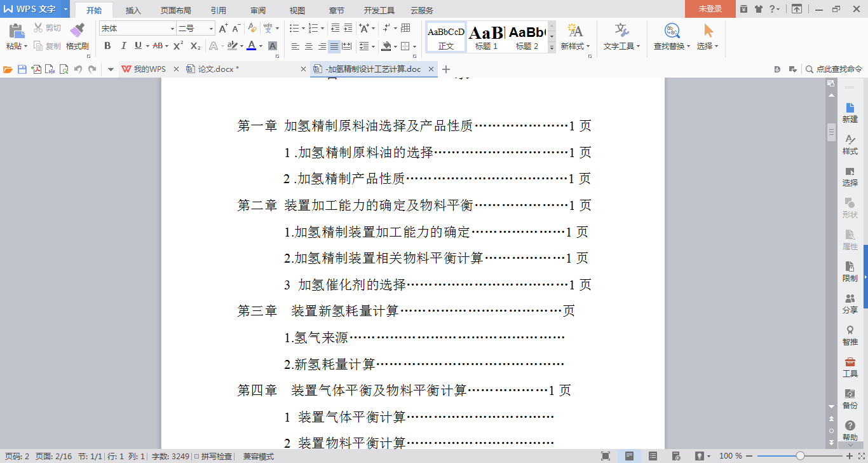Increase paragraph indent
This screenshot has width=868, height=463.
pos(348,29)
